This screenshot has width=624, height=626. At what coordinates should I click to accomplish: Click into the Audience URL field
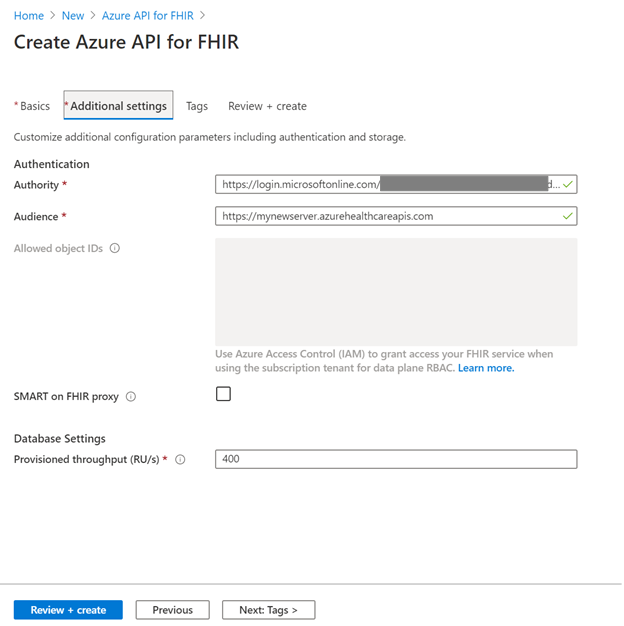(396, 216)
